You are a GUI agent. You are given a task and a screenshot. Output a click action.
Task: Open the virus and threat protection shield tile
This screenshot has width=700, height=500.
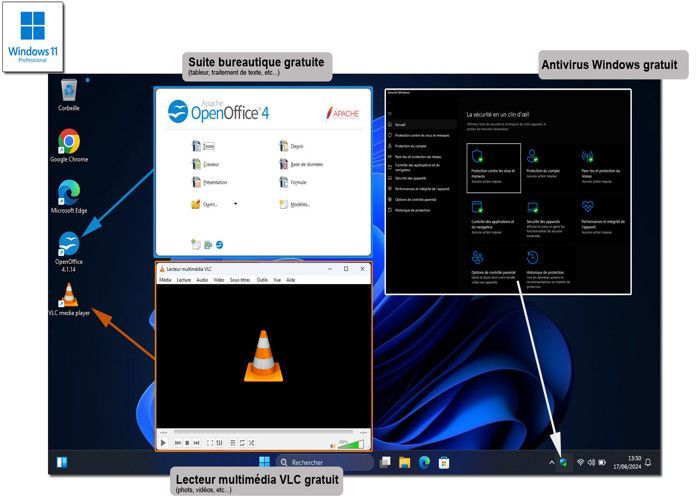tap(493, 168)
